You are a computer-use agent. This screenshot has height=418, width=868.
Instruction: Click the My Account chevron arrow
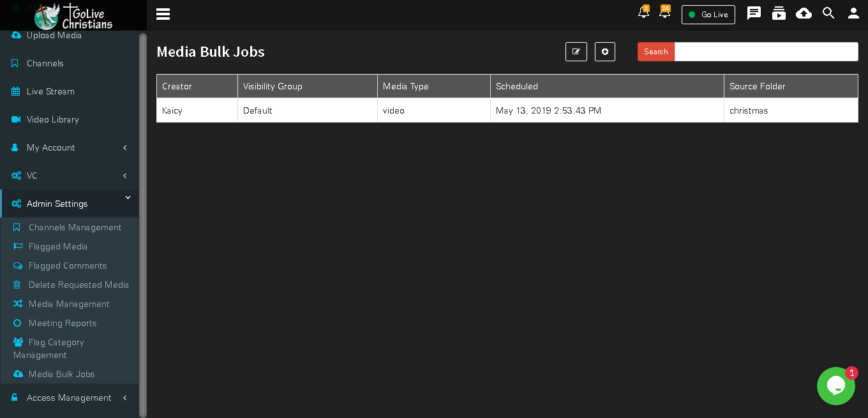coord(125,147)
